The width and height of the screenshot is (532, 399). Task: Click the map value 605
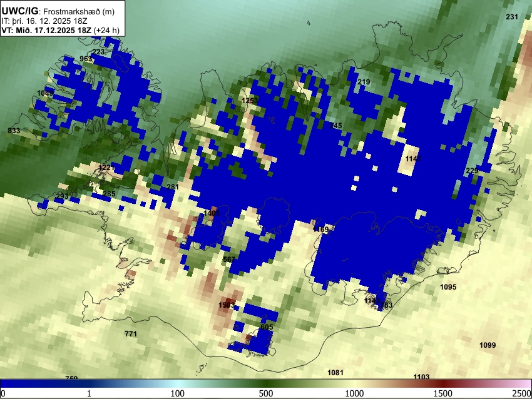click(x=267, y=327)
